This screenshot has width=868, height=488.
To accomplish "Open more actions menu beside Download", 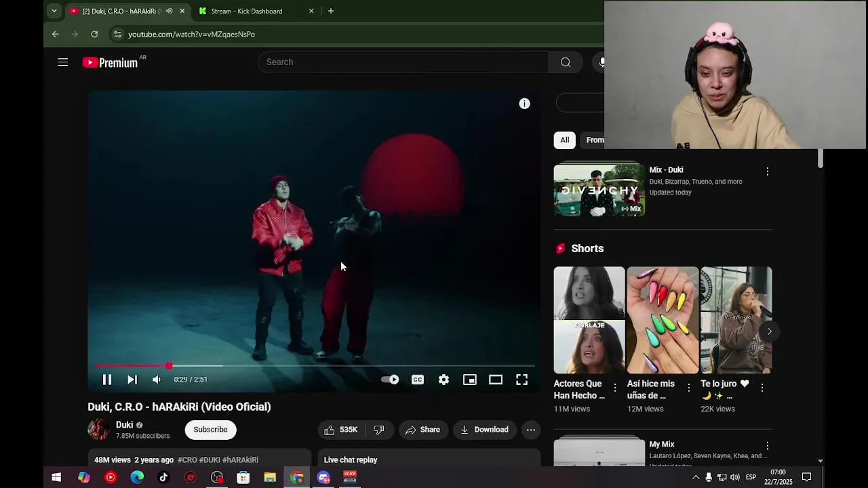I will point(531,430).
